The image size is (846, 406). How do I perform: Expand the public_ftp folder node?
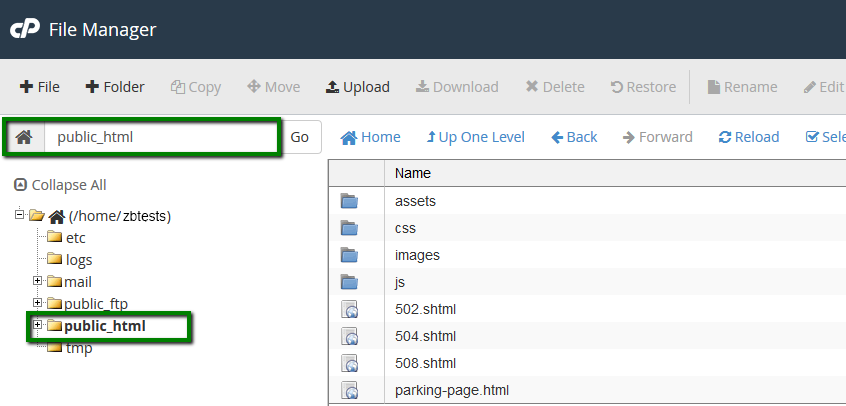coord(38,303)
